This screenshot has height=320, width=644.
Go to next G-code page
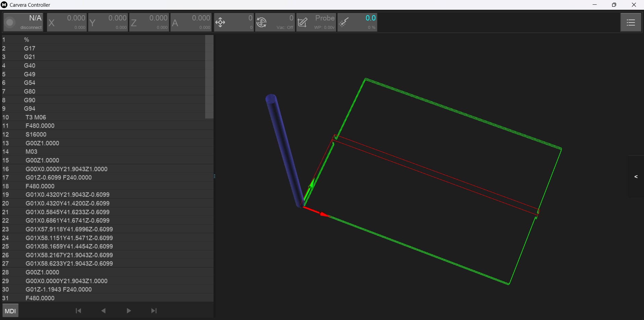pos(129,311)
